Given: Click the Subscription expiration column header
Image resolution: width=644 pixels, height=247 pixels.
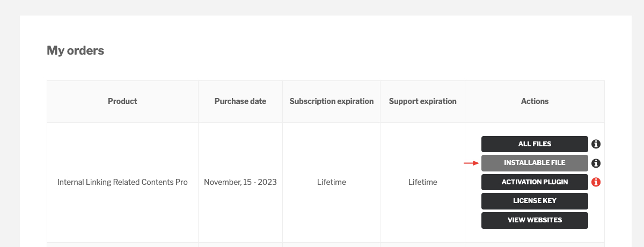Looking at the screenshot, I should coord(332,101).
